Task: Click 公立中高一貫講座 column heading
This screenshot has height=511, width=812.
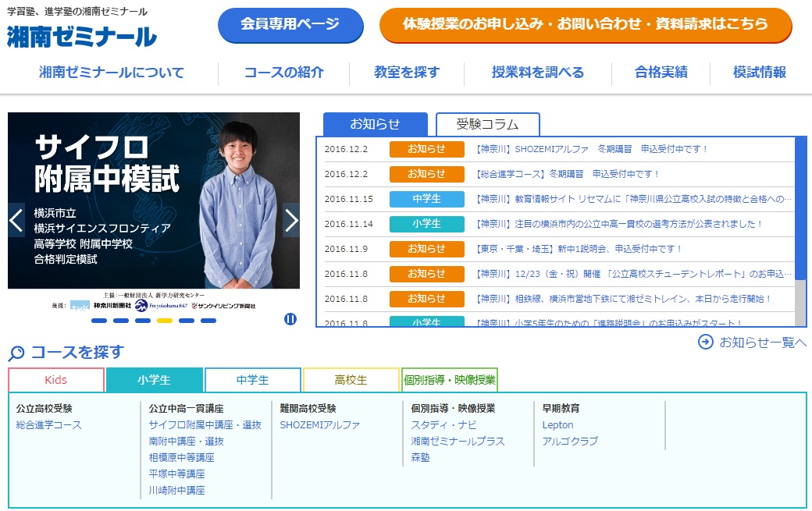Action: [187, 409]
